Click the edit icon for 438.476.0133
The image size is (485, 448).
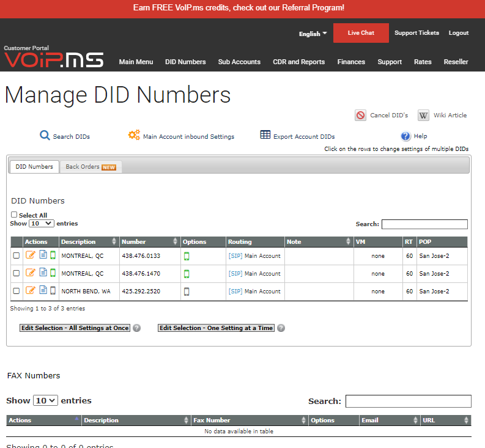30,255
